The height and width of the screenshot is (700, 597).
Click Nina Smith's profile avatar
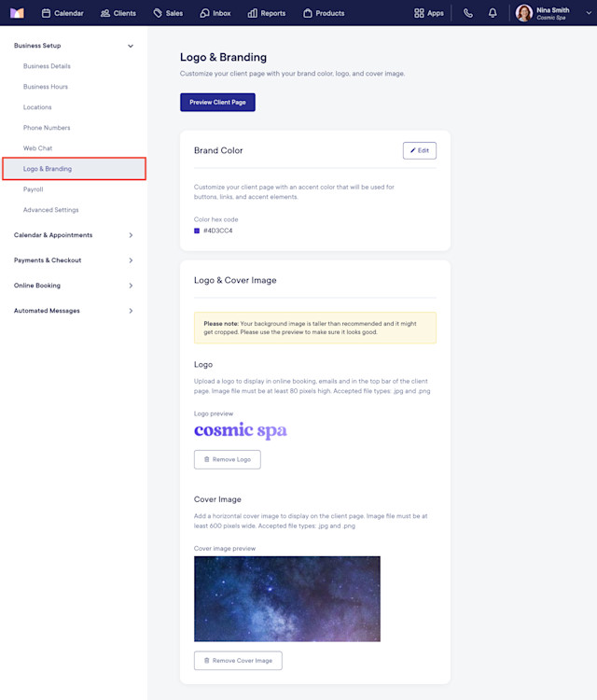(524, 13)
